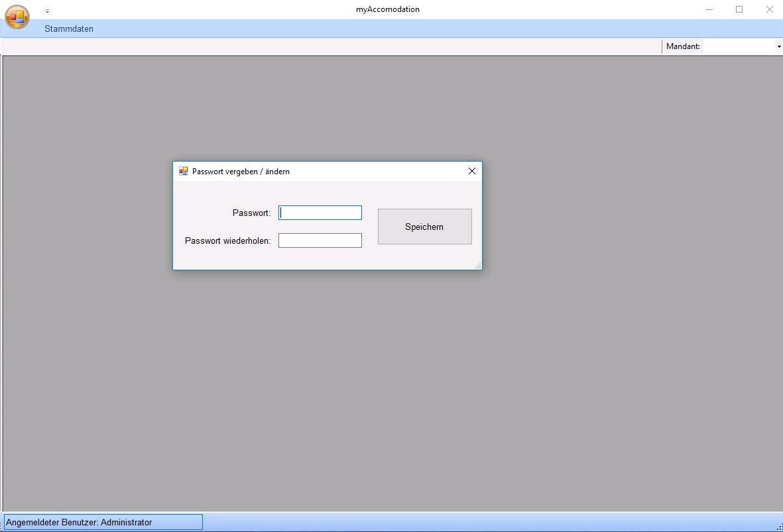The width and height of the screenshot is (783, 532).
Task: Click the Mandant label in toolbar
Action: [683, 46]
